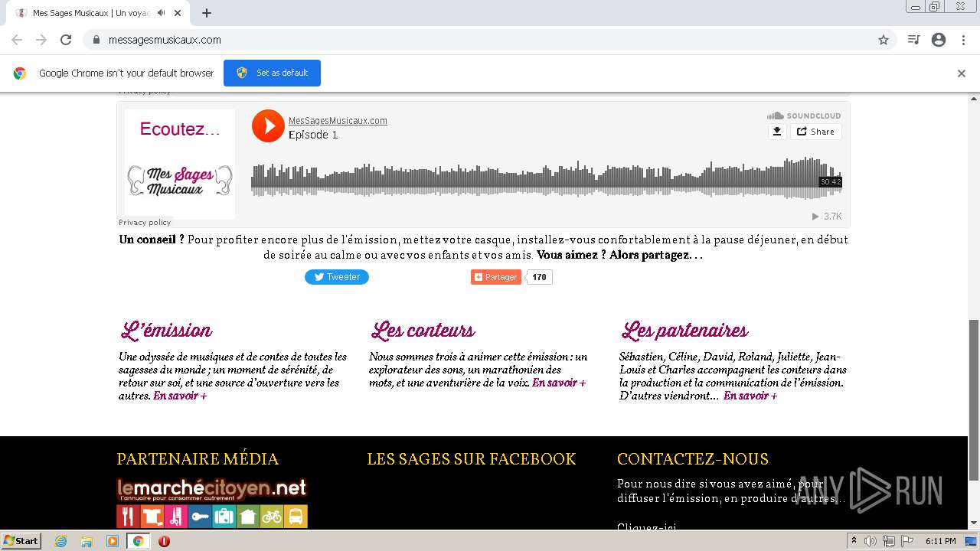Viewport: 980px width, 551px height.
Task: Dismiss the default browser notification bar
Action: pyautogui.click(x=962, y=73)
